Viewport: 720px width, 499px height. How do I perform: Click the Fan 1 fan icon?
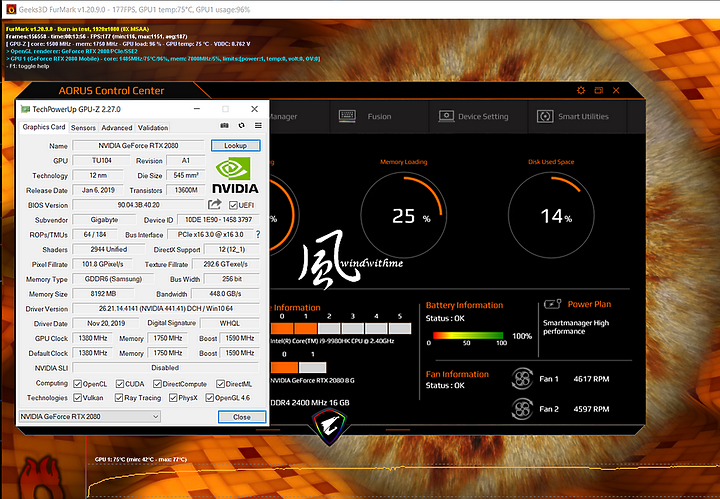522,379
